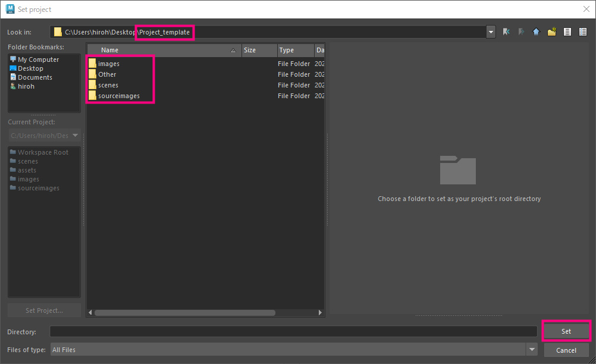Click the back navigation arrow icon

[506, 32]
